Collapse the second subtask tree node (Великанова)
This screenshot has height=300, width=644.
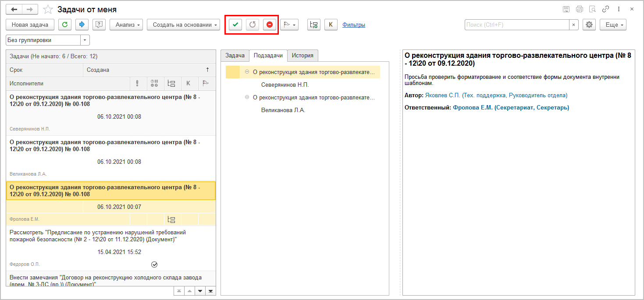point(247,98)
